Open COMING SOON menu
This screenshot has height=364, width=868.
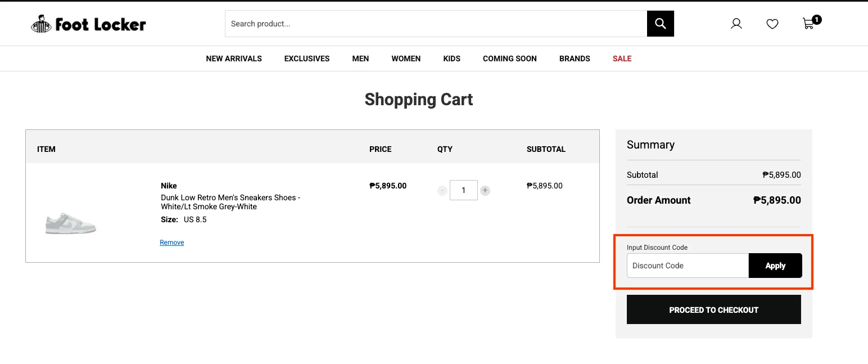coord(510,59)
